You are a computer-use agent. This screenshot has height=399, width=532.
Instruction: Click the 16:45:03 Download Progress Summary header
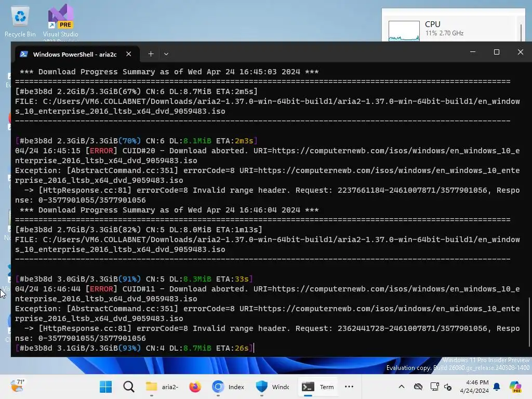click(x=169, y=72)
